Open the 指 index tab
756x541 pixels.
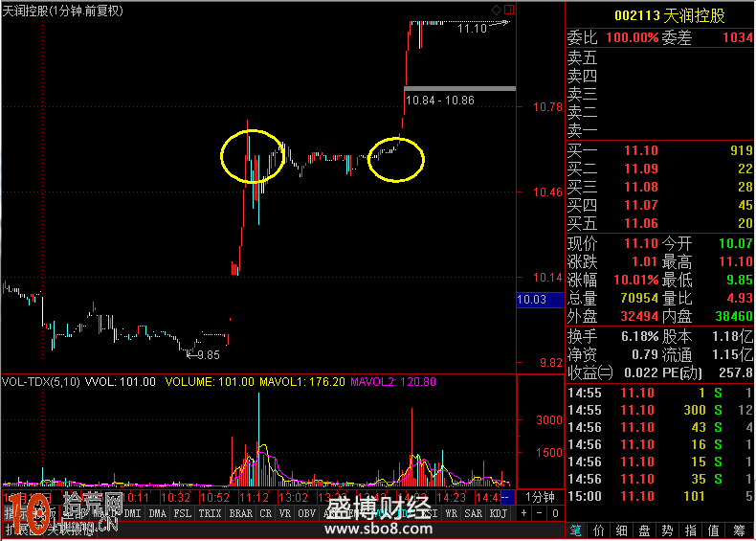[690, 530]
